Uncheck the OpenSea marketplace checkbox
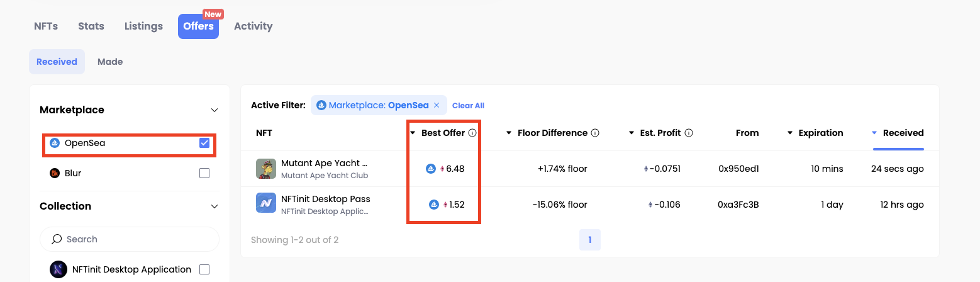Viewport: 980px width, 282px height. (204, 143)
